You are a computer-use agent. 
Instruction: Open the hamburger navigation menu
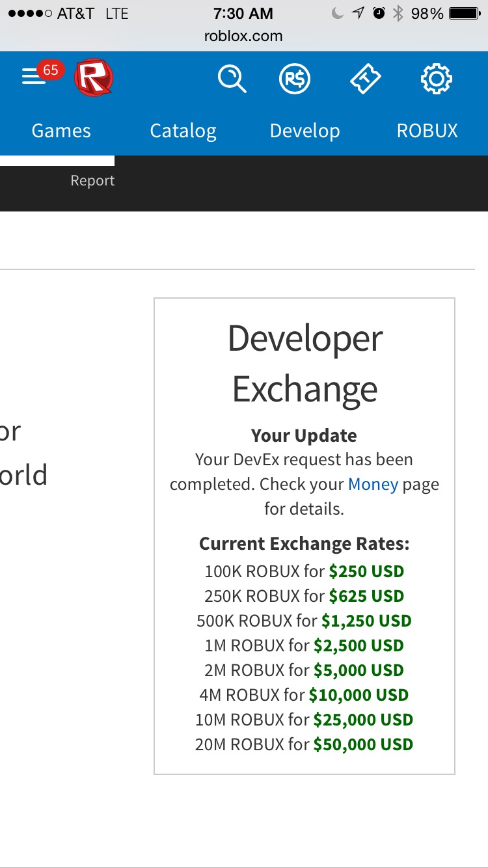point(33,78)
